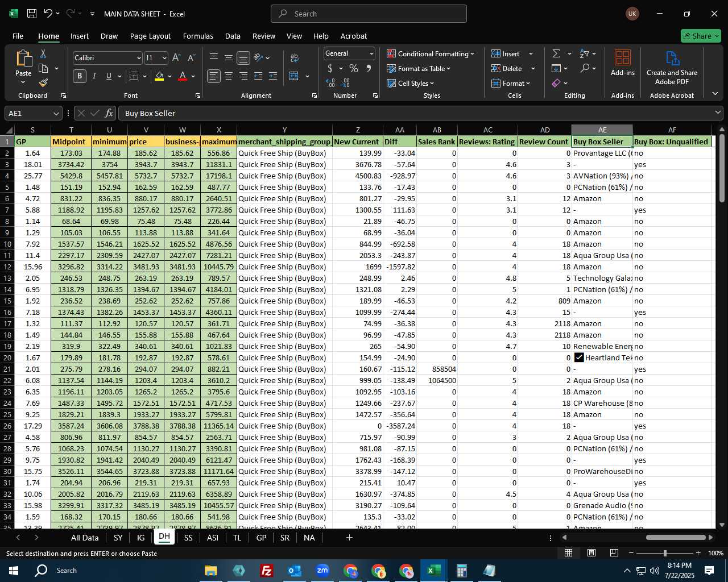Click the Search box in title bar
The width and height of the screenshot is (728, 582).
(369, 14)
